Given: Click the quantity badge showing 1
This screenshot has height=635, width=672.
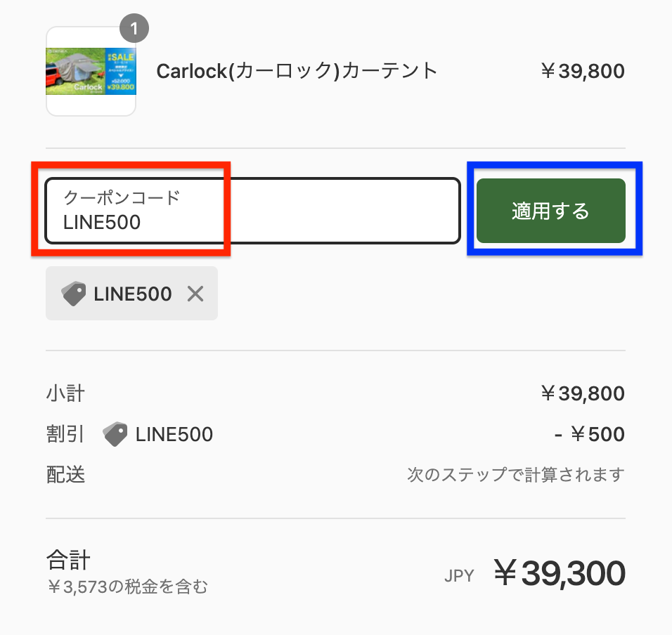Looking at the screenshot, I should [x=134, y=28].
